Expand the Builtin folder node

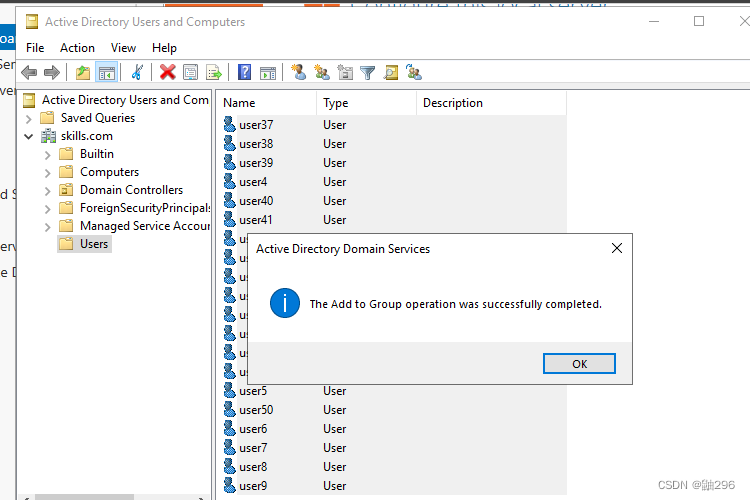(47, 154)
